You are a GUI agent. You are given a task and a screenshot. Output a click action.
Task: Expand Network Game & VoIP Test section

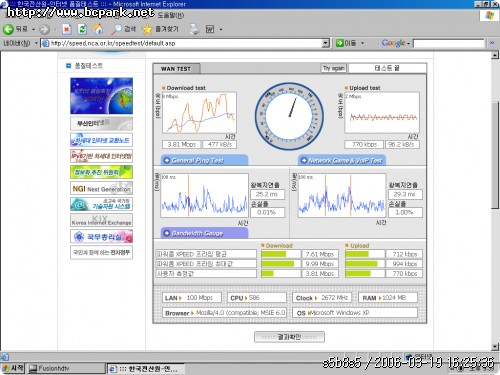coord(342,160)
